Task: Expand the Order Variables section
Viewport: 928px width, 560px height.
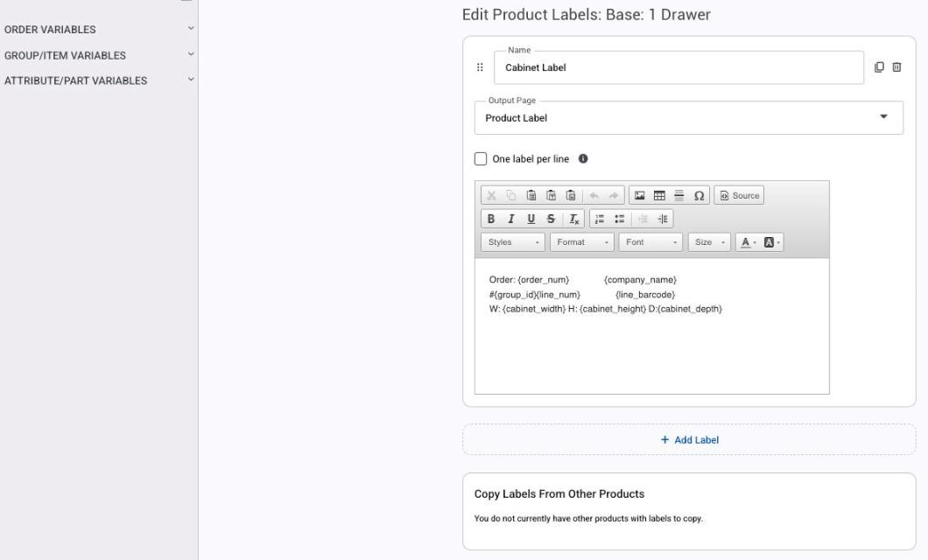Action: pyautogui.click(x=100, y=29)
